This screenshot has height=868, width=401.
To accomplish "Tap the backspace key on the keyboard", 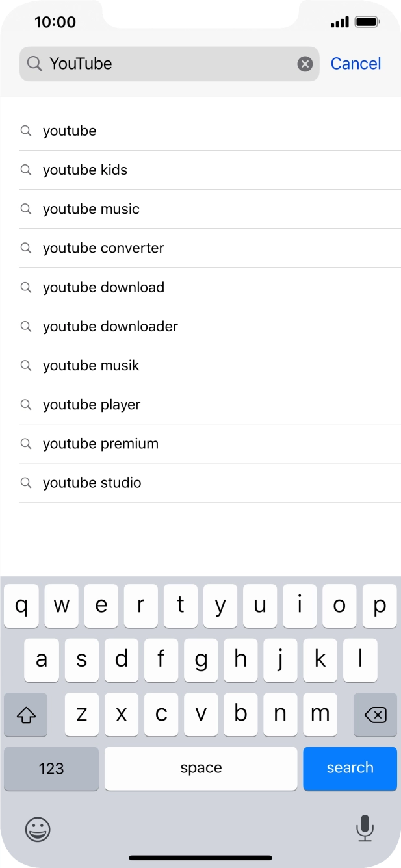I will pos(375,714).
